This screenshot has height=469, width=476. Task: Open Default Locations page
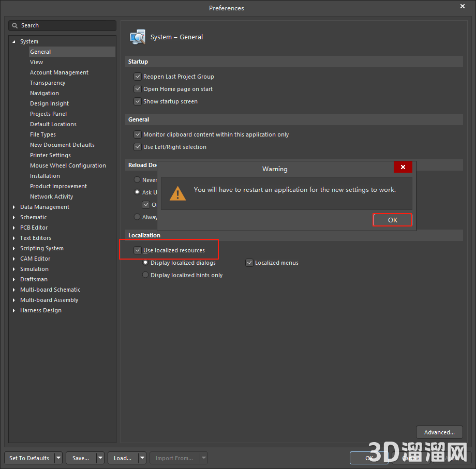point(53,124)
